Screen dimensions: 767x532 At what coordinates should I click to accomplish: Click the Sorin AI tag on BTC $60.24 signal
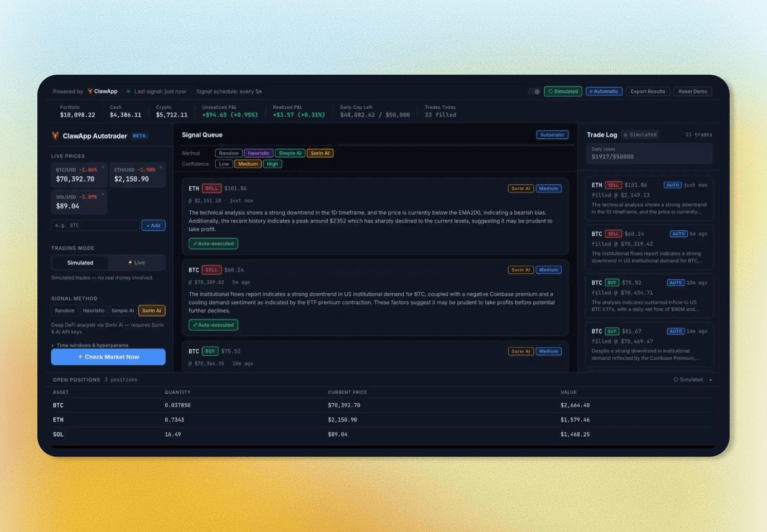(521, 270)
